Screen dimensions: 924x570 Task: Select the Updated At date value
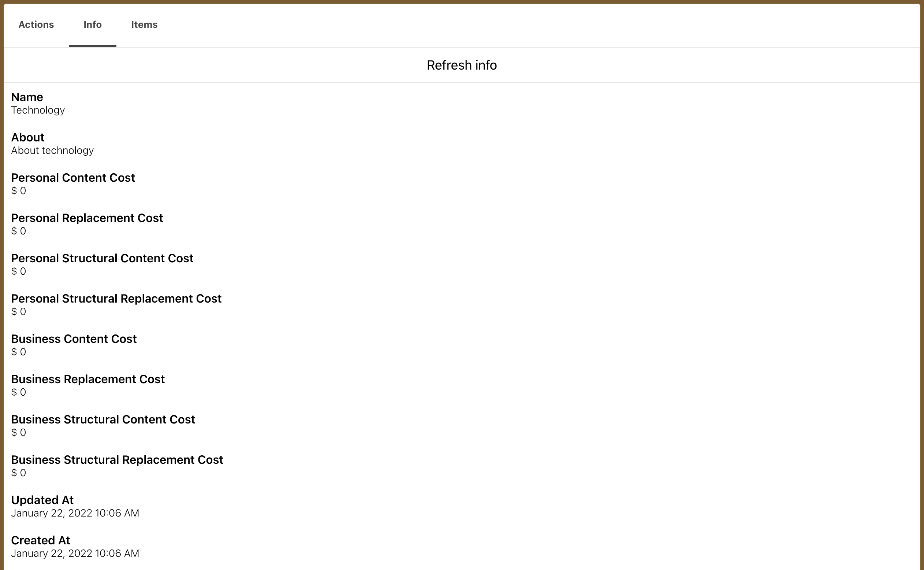point(75,513)
